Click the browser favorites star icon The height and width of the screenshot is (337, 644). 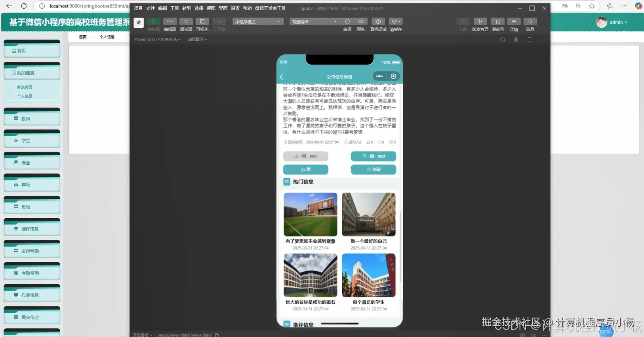[x=592, y=6]
